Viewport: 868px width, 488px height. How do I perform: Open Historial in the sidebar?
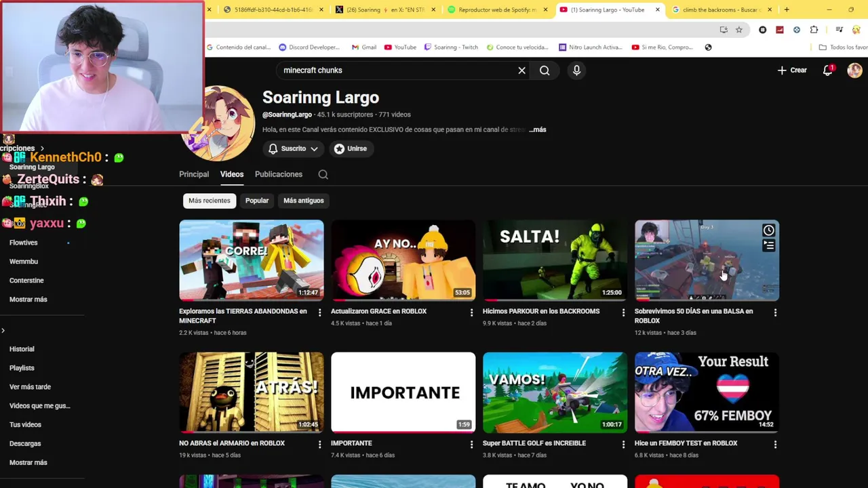pyautogui.click(x=22, y=349)
